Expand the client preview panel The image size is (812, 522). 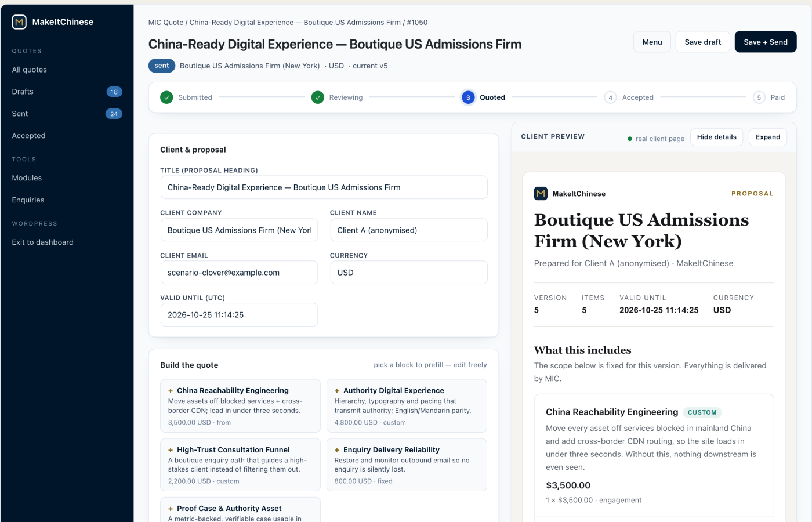coord(768,137)
